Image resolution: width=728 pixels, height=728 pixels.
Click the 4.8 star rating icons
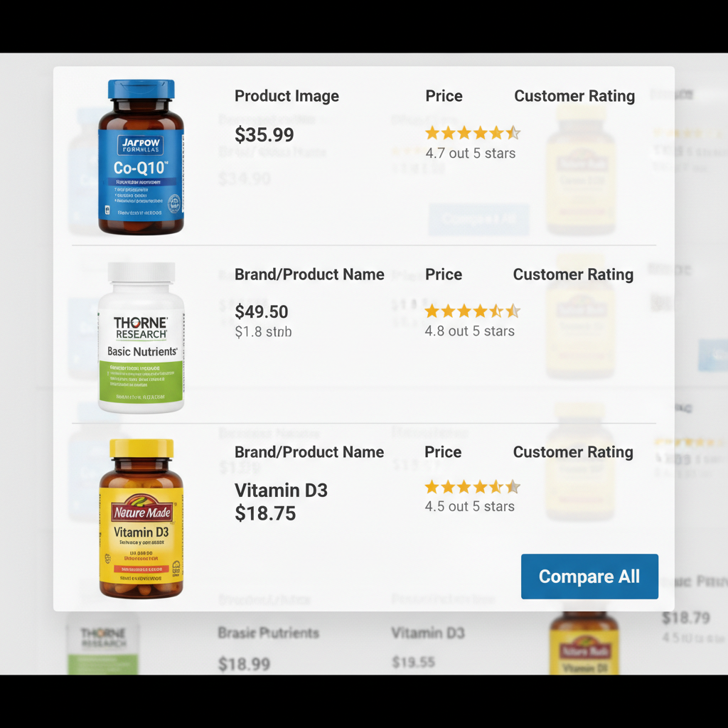[472, 311]
